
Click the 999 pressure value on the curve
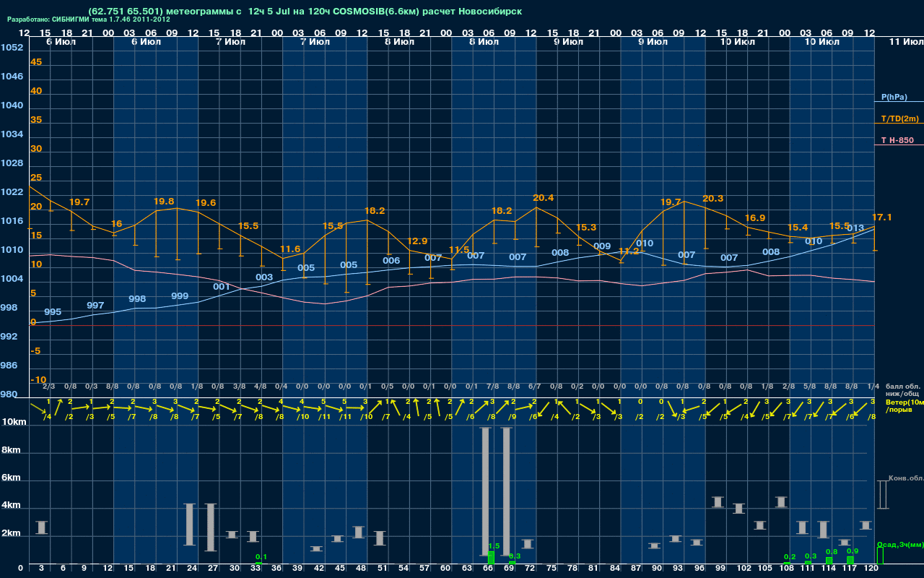(x=180, y=296)
